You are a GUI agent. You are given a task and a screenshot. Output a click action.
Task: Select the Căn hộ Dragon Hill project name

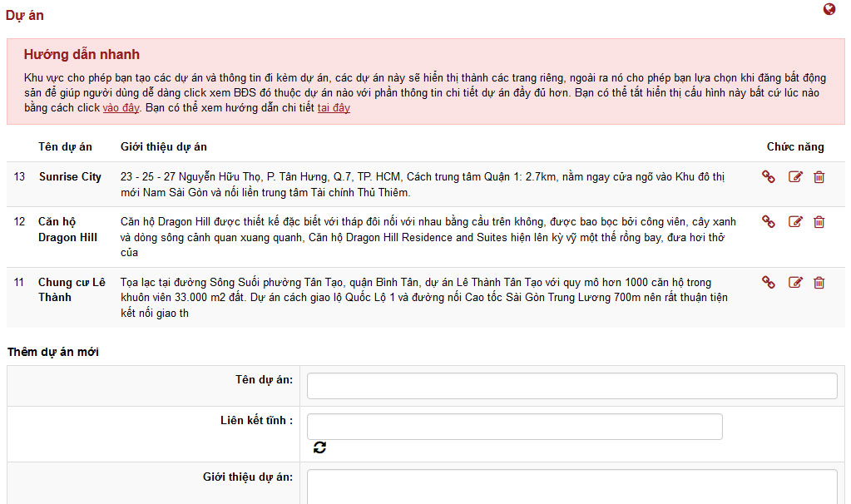pos(67,230)
